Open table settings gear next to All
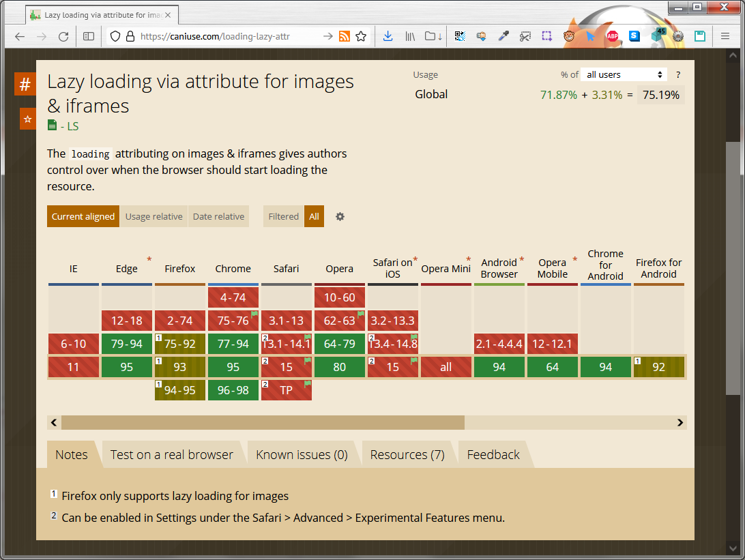 pyautogui.click(x=340, y=217)
